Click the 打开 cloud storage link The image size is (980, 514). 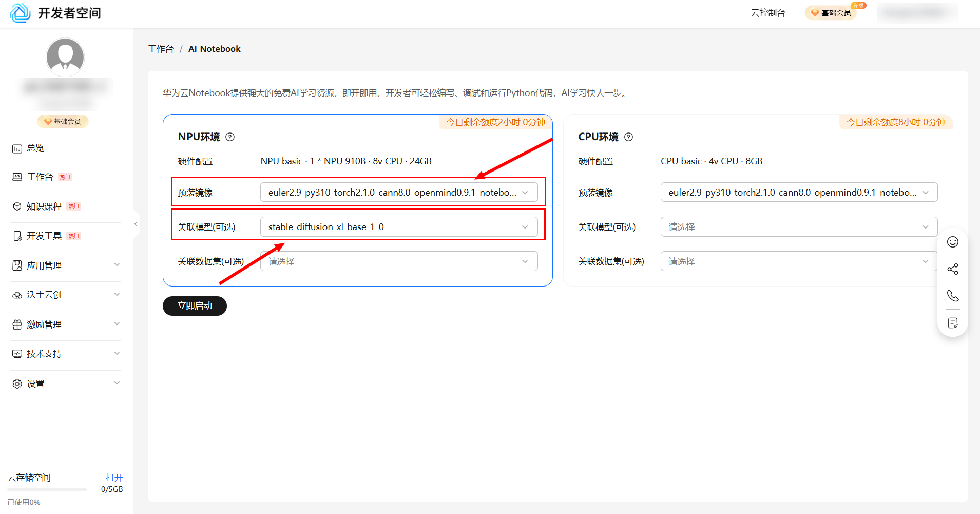[x=114, y=478]
